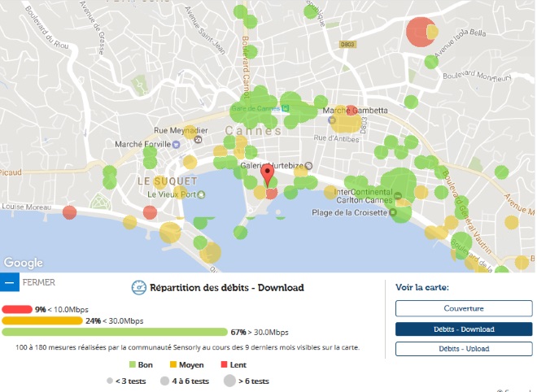The image size is (537, 392).
Task: Click the large red circle near Avenue Isola Bella
Action: point(420,32)
